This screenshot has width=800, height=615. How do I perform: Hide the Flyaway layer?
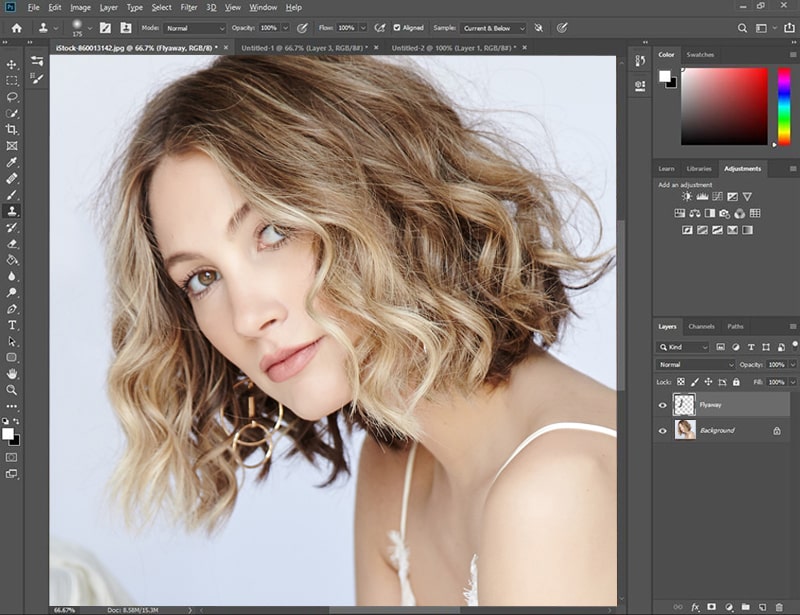pos(662,405)
